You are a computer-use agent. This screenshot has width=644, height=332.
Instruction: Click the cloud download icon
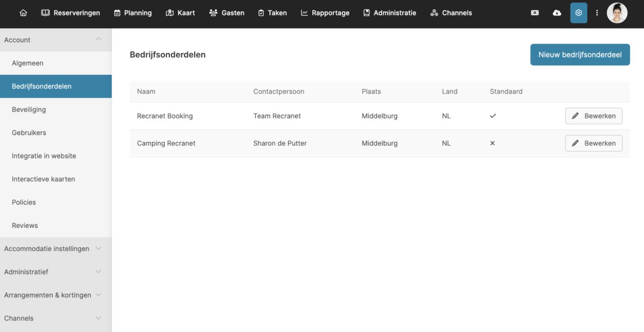click(557, 13)
